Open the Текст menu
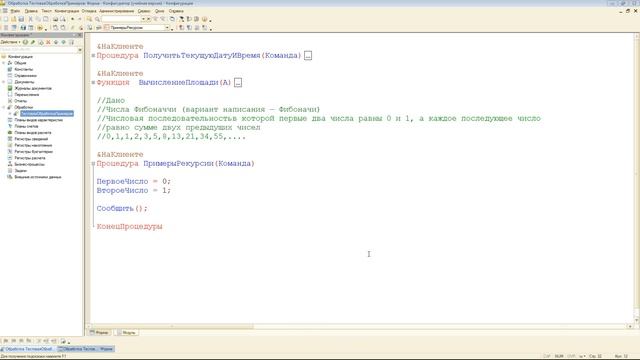The height and width of the screenshot is (360, 640). [47, 11]
